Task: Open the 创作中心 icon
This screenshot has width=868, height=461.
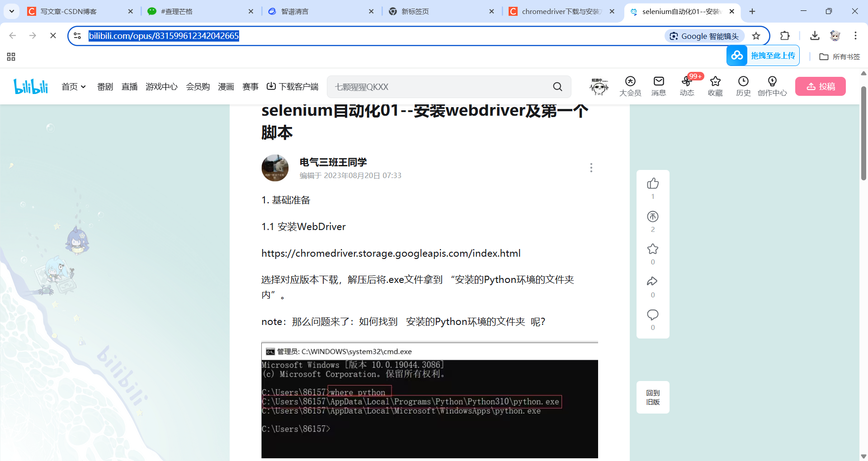Action: tap(772, 86)
